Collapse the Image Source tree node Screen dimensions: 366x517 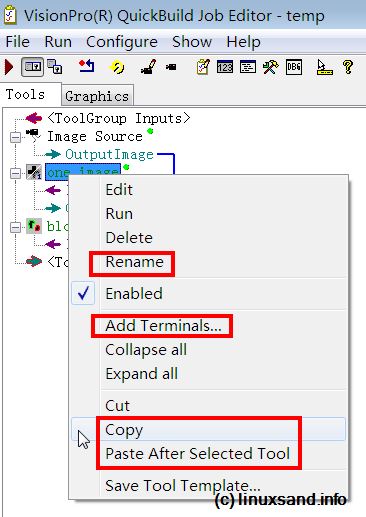15,137
